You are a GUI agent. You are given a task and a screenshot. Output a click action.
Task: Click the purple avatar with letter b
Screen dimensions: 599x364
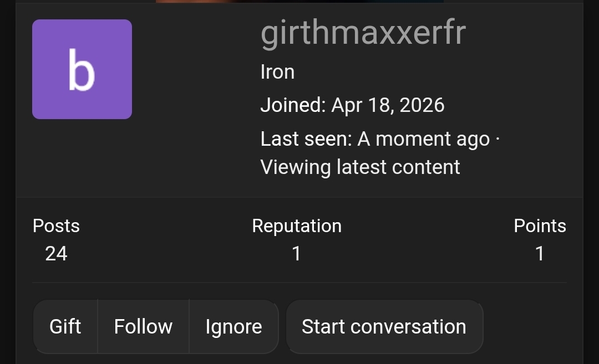pos(82,69)
